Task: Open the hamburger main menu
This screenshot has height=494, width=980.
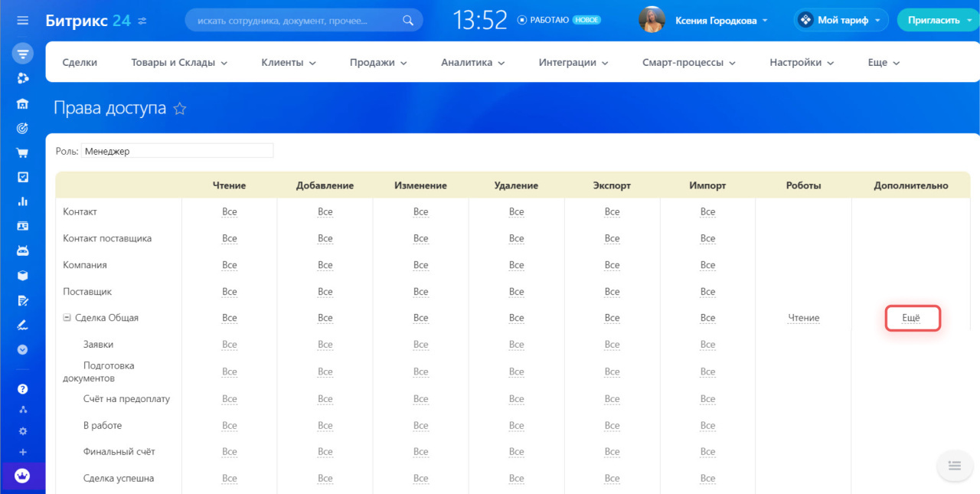Action: click(x=22, y=21)
